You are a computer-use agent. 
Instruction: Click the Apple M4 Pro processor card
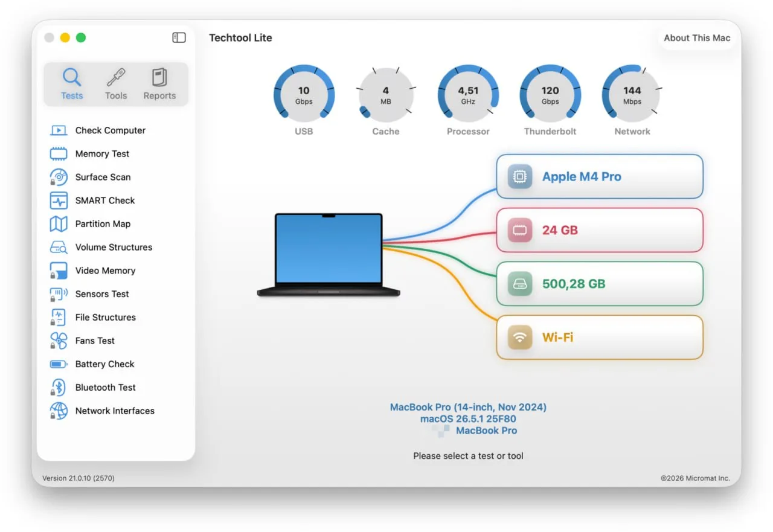pyautogui.click(x=600, y=176)
